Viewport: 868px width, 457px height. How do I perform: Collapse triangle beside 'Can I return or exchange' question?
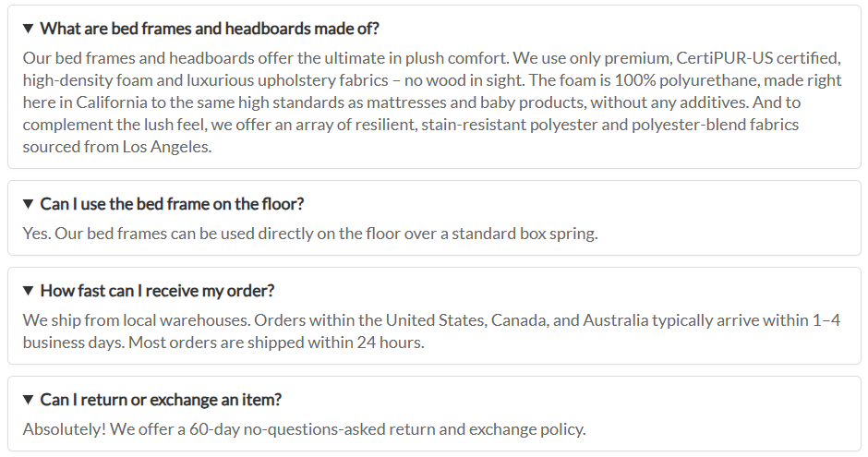(x=29, y=400)
